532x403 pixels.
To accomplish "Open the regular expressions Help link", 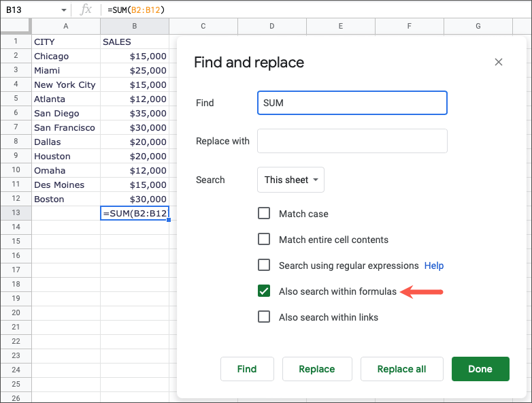I will [434, 265].
